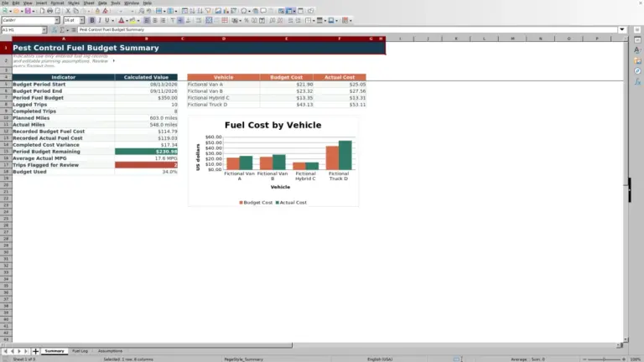644x362 pixels.
Task: Click the Export as PDF icon
Action: pyautogui.click(x=42, y=11)
